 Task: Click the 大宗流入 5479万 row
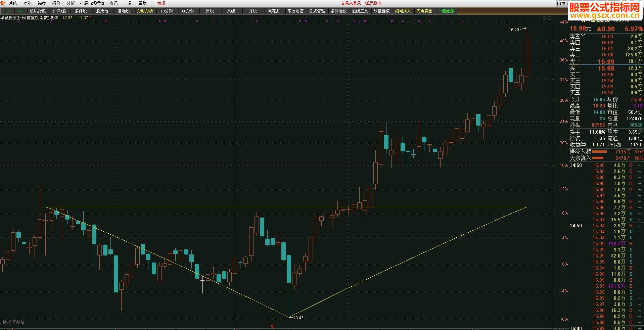(606, 158)
